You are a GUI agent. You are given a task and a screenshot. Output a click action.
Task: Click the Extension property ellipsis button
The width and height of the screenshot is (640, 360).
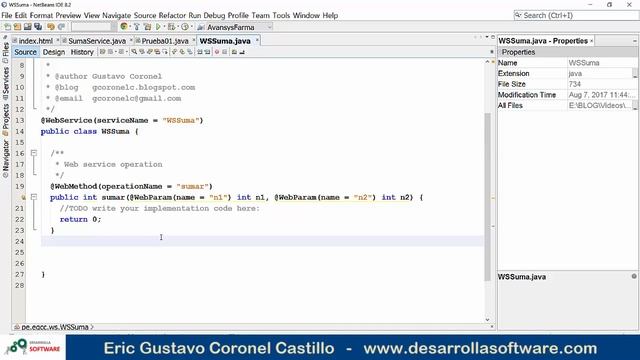635,73
